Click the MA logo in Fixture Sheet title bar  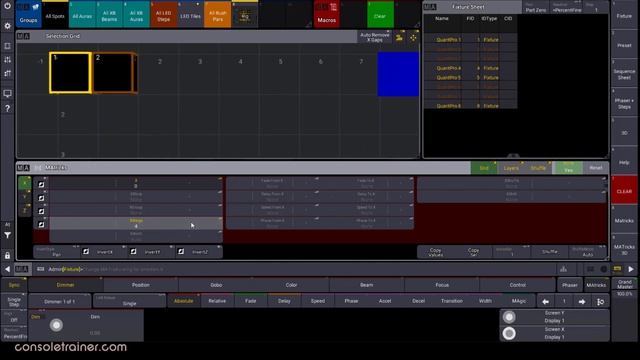click(430, 7)
